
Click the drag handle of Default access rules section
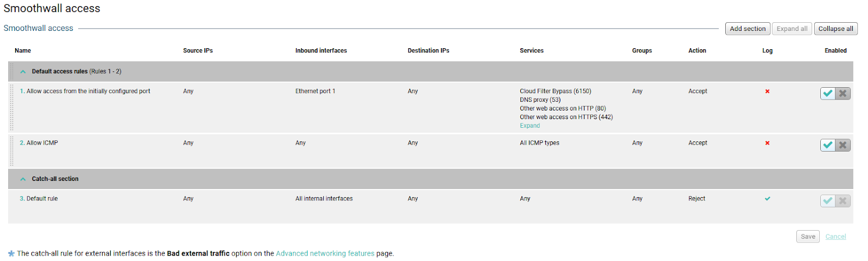coord(12,71)
